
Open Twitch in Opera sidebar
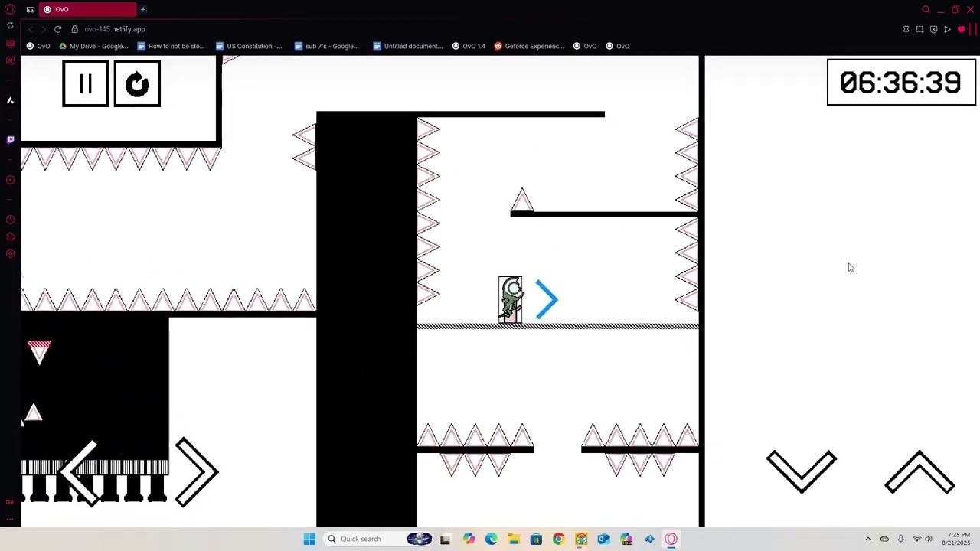tap(10, 140)
